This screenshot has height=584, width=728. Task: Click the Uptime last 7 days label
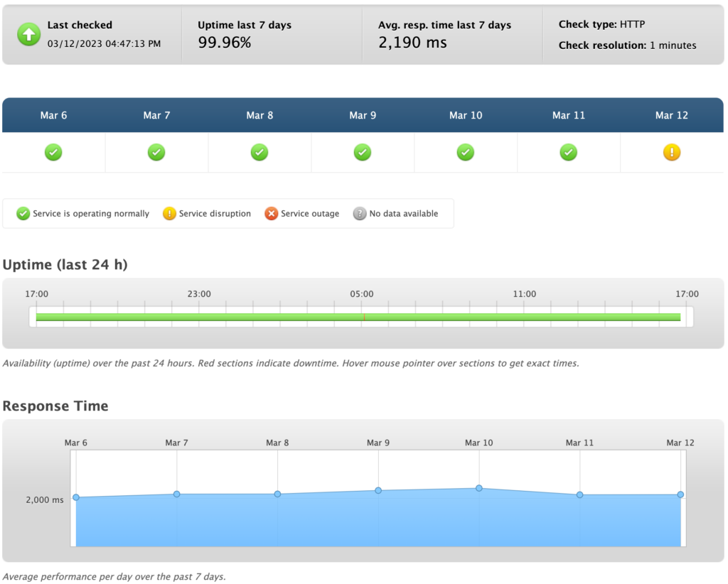point(245,25)
